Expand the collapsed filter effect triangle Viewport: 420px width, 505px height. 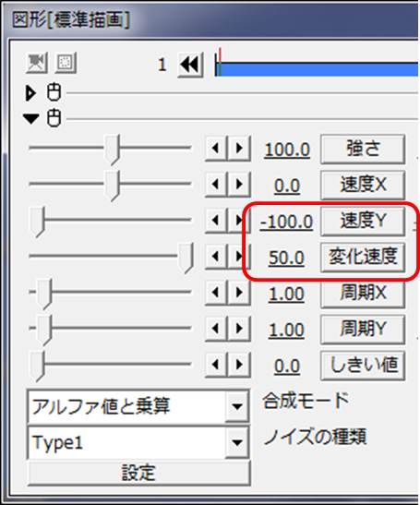(30, 93)
